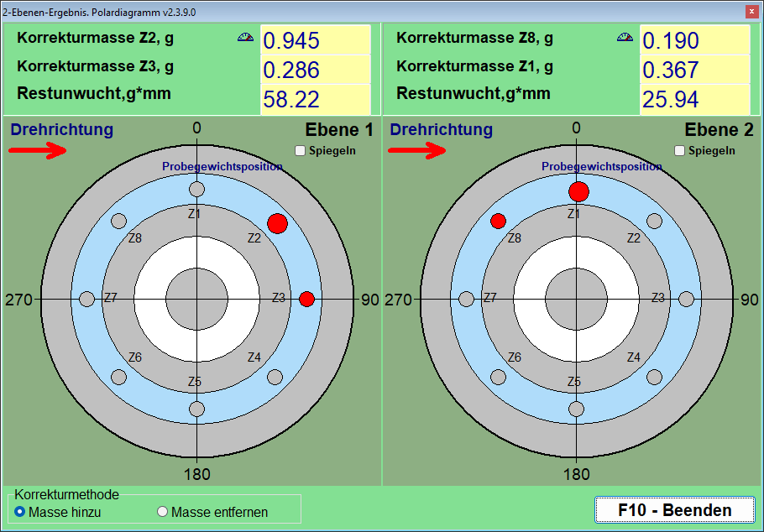
Task: Click the Ebene 2 heading
Action: pos(719,129)
